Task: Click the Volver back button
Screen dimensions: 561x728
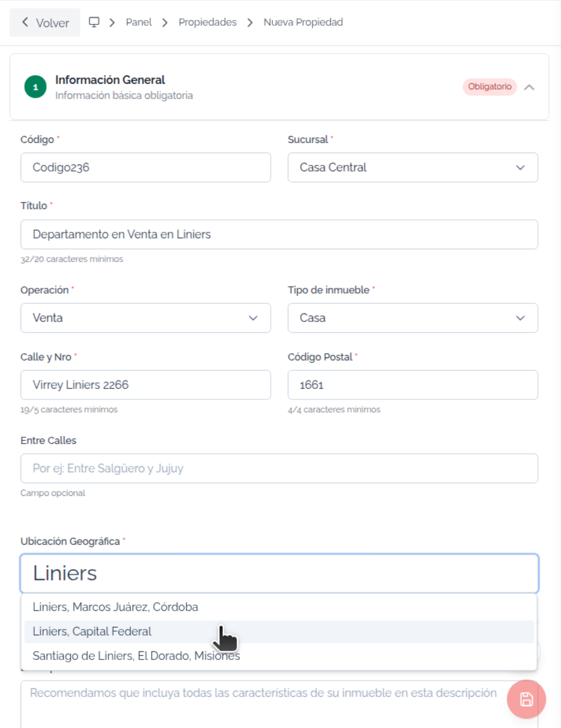Action: coord(45,22)
